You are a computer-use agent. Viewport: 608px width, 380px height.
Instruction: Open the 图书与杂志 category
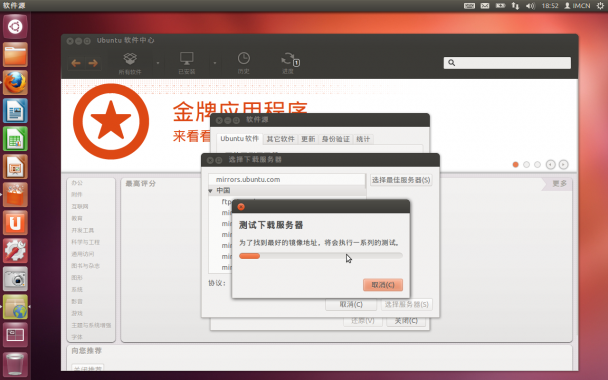85,266
